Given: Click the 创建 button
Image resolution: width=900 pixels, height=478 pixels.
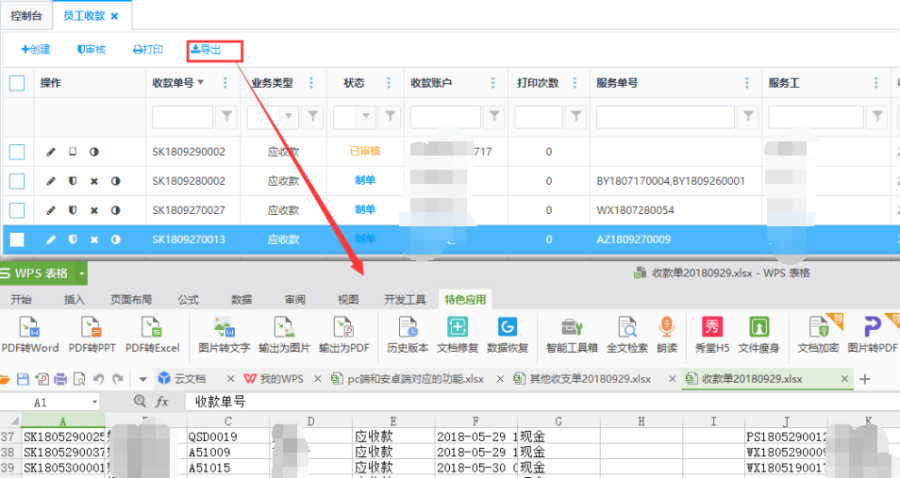Looking at the screenshot, I should pos(35,49).
